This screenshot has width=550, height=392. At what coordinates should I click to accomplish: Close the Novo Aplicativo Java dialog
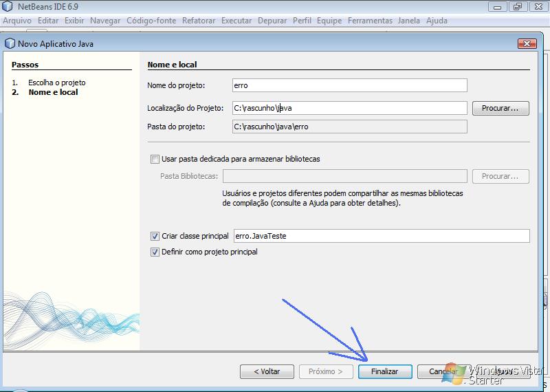pos(527,43)
